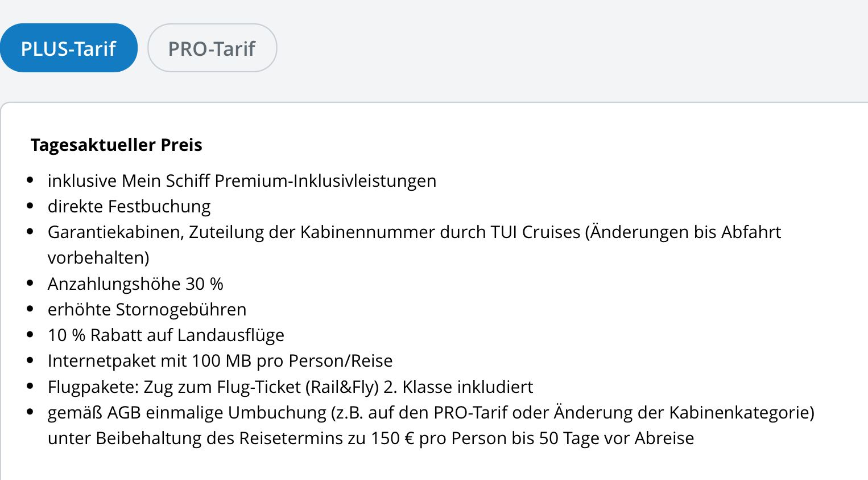Click the word vorbehalten) on the wrapped line
The height and width of the screenshot is (480, 868).
tap(98, 257)
